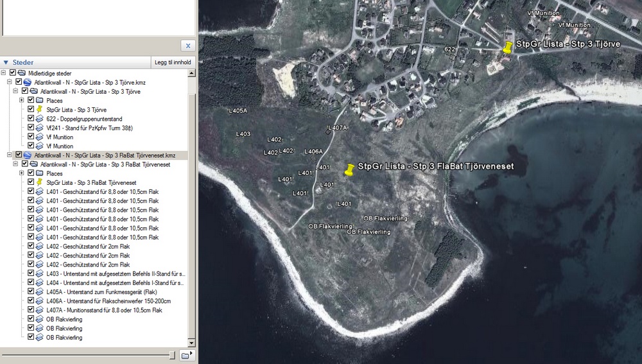Click the overlay icon beside 622 - Doppelgruppenunterstand
Screen dimensions: 642x364
(39, 119)
